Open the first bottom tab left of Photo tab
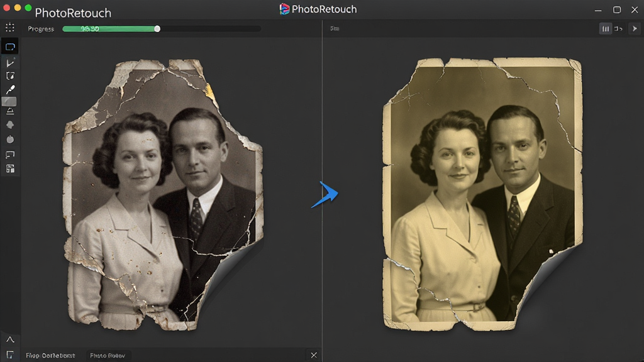The height and width of the screenshot is (362, 644). coord(50,356)
